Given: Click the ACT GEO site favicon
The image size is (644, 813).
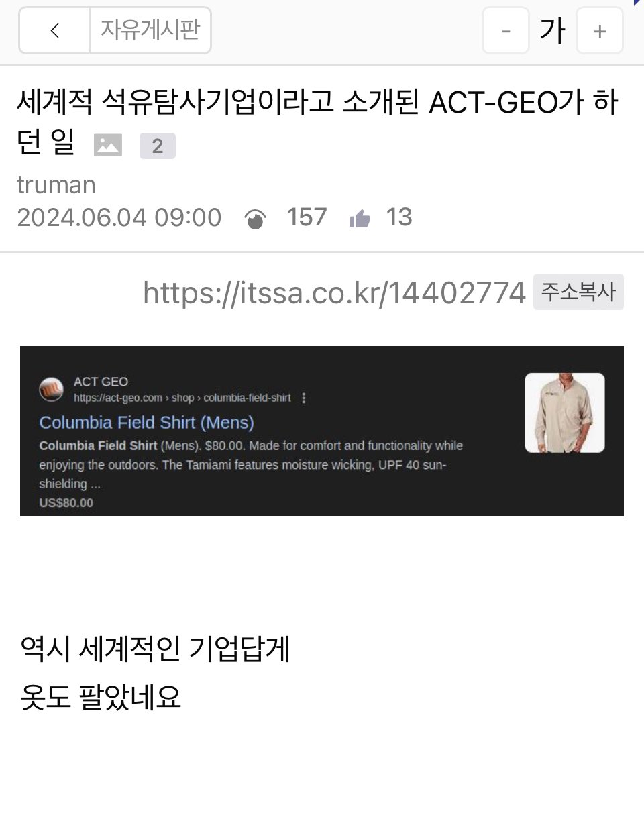Looking at the screenshot, I should pyautogui.click(x=52, y=390).
